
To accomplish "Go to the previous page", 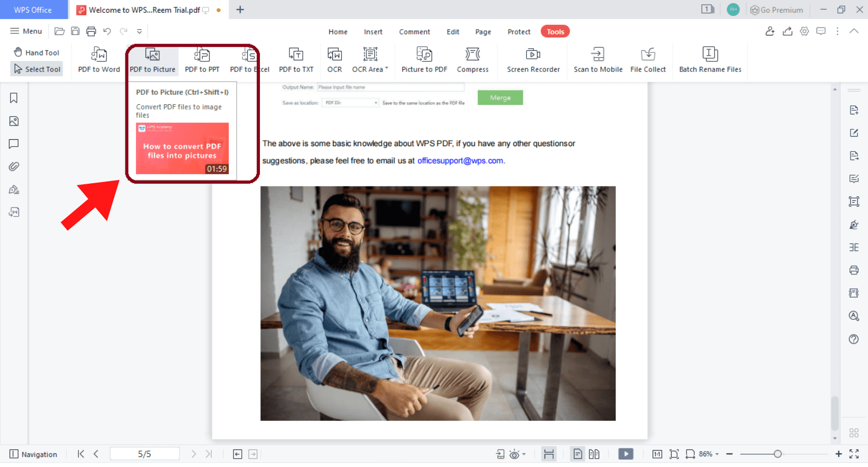I will tap(96, 454).
